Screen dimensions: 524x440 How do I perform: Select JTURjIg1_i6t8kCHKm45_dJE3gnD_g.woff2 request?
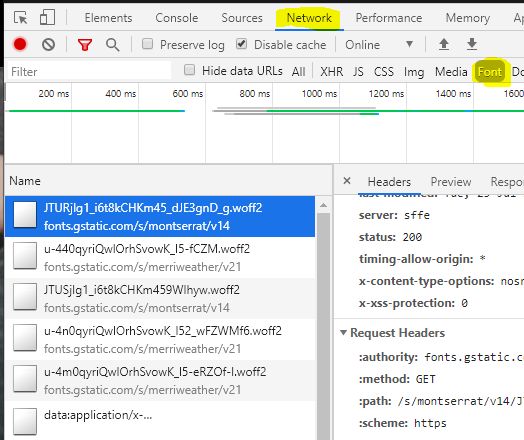pos(160,216)
